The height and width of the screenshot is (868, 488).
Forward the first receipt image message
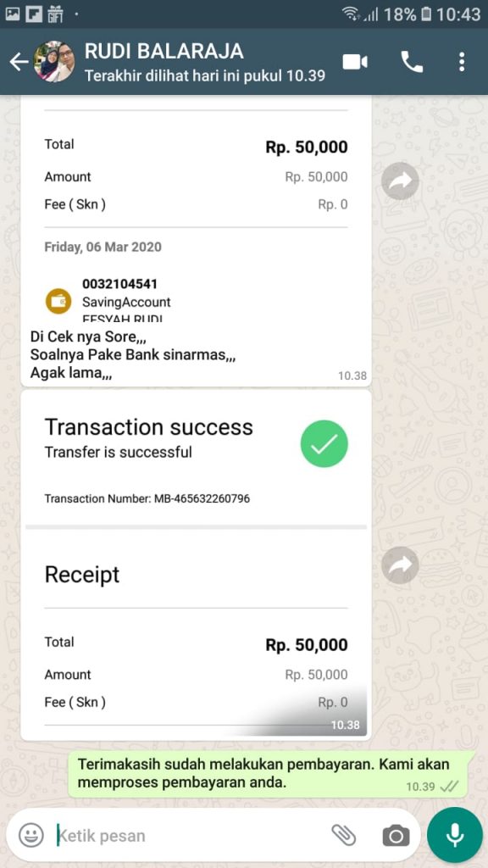tap(400, 181)
